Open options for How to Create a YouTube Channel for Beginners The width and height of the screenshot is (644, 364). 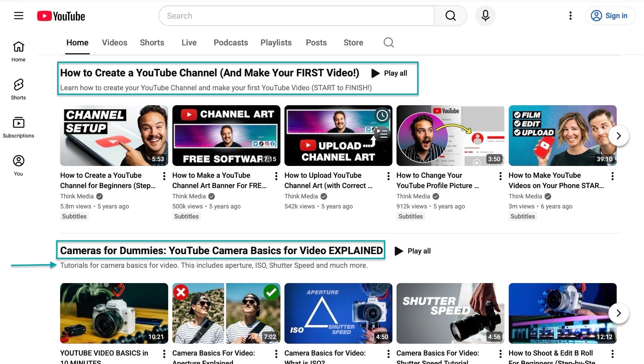point(164,176)
